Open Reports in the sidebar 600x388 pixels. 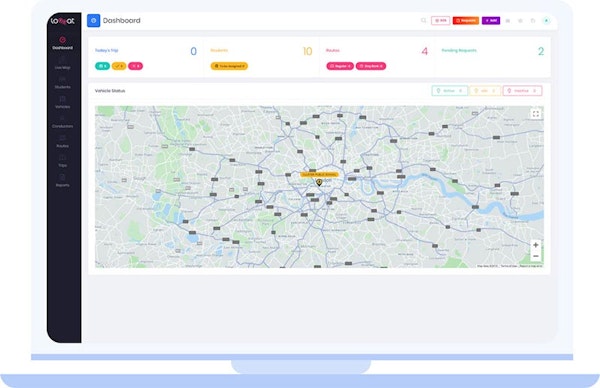click(x=62, y=181)
